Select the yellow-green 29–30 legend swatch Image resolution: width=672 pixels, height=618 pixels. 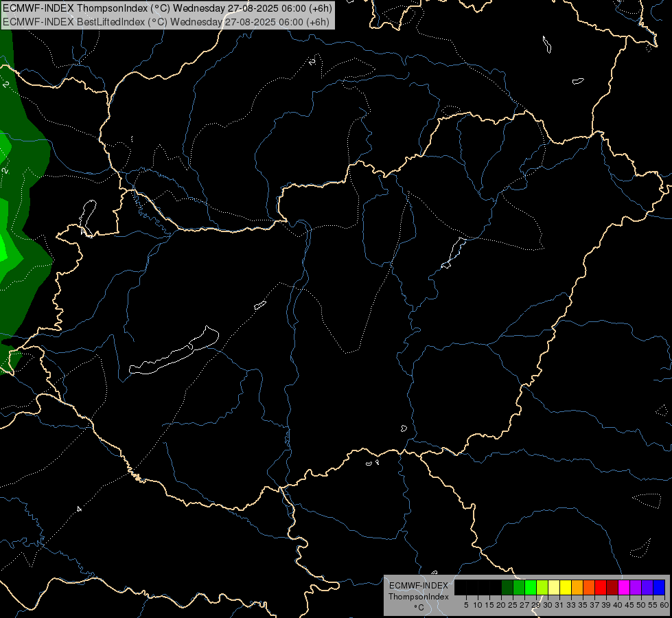coord(542,587)
